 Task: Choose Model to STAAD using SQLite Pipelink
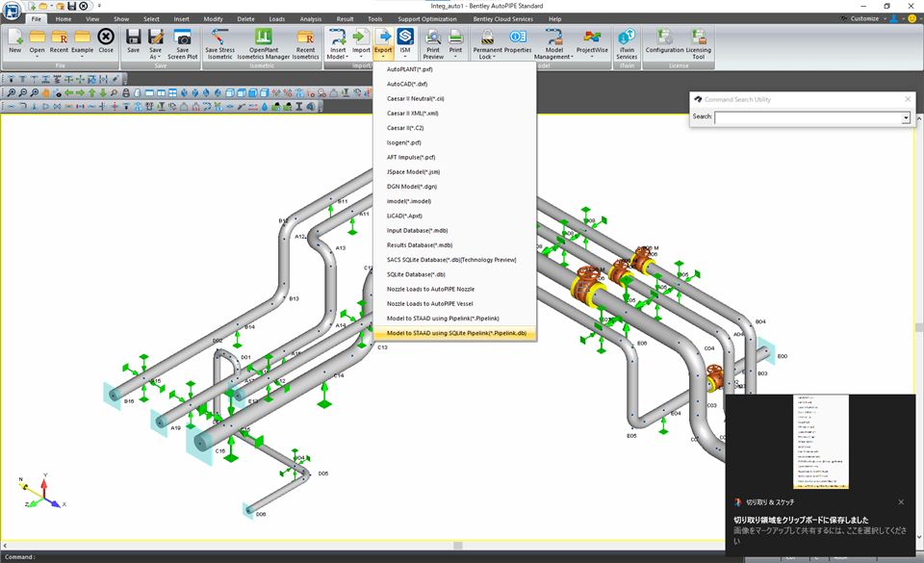coord(455,333)
